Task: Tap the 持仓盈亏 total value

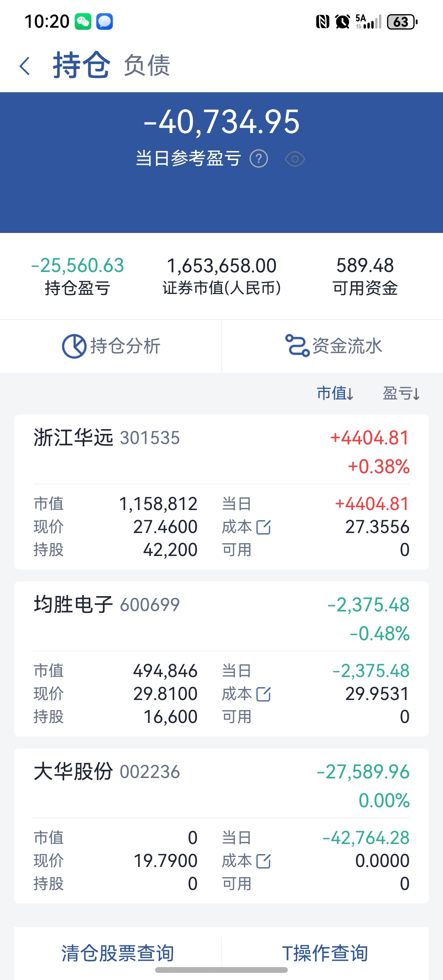Action: click(x=78, y=265)
